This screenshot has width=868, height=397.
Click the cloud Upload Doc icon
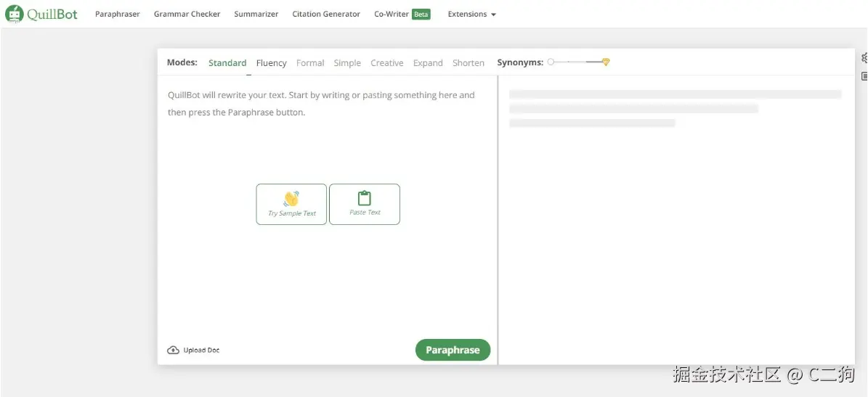(174, 350)
